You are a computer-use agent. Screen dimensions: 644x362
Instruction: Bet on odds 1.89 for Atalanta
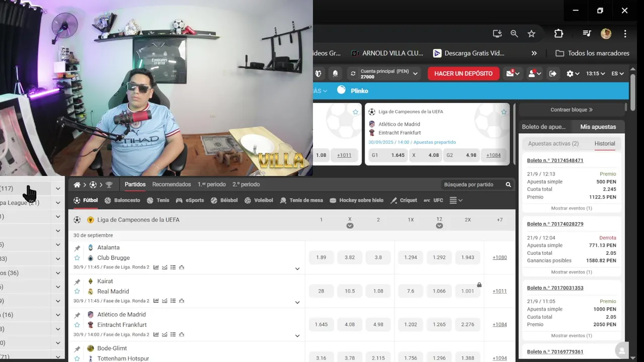pos(321,257)
